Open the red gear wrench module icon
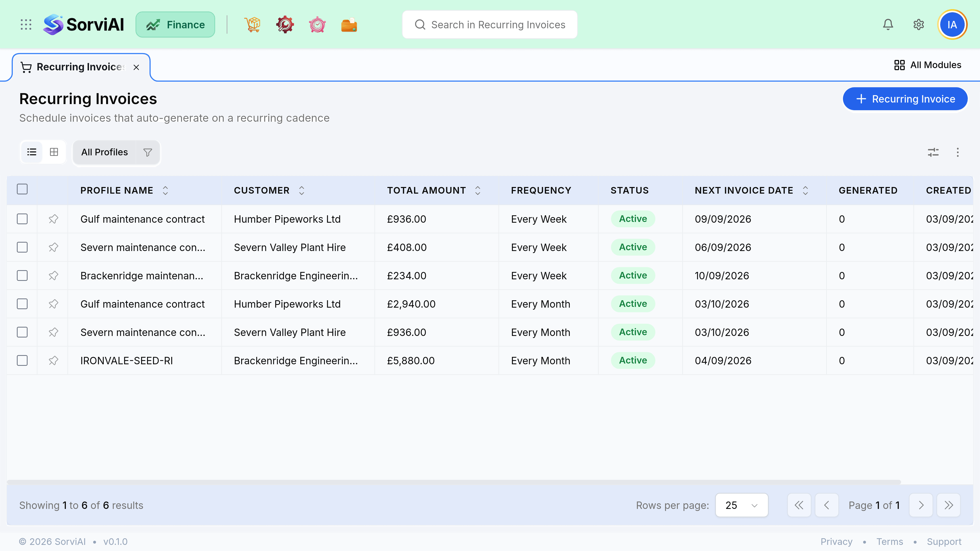 285,25
